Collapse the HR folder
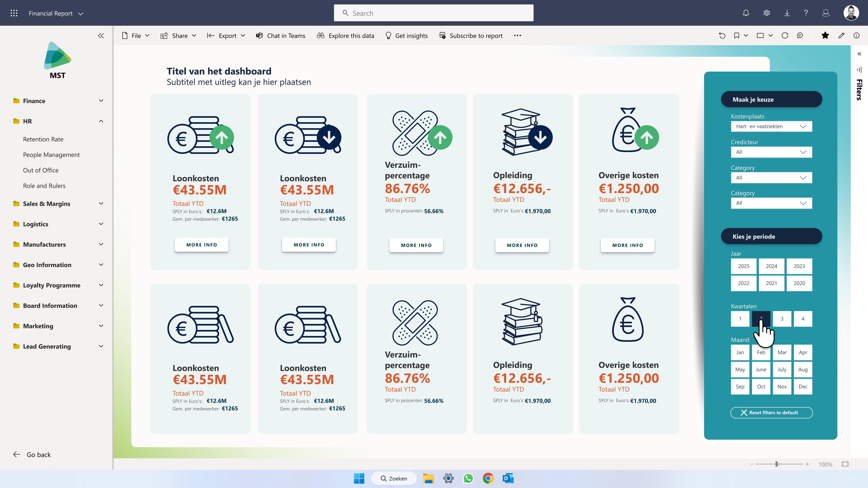 pos(58,121)
